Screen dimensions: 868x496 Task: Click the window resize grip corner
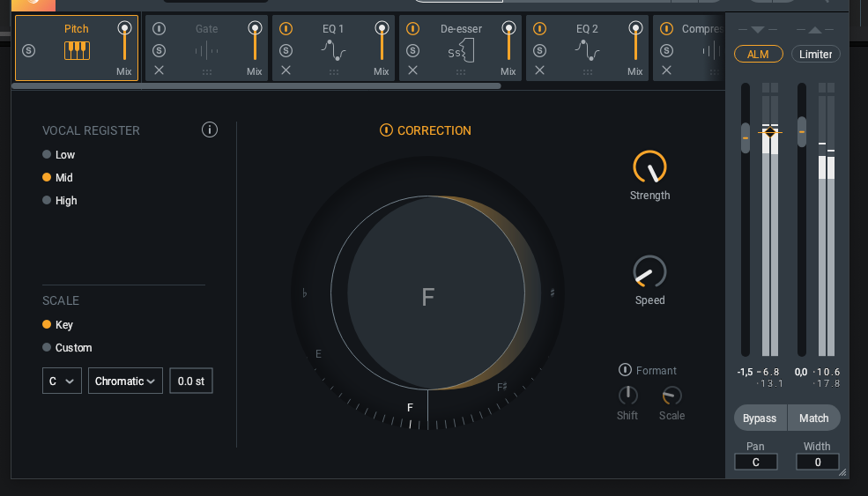(842, 472)
